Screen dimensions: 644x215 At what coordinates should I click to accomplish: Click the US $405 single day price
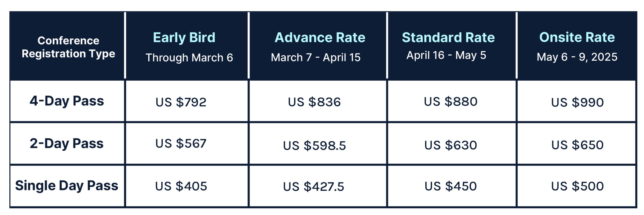181,186
